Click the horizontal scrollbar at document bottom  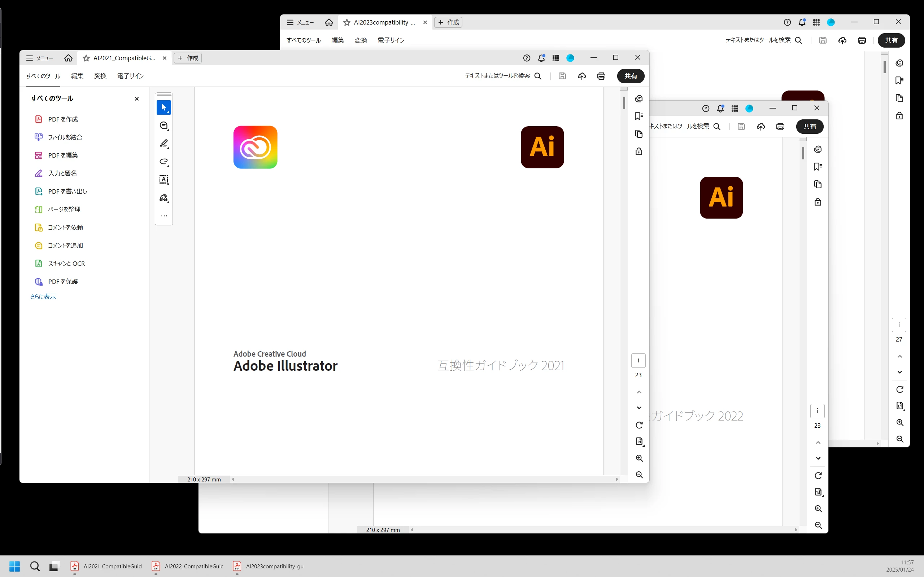click(424, 479)
